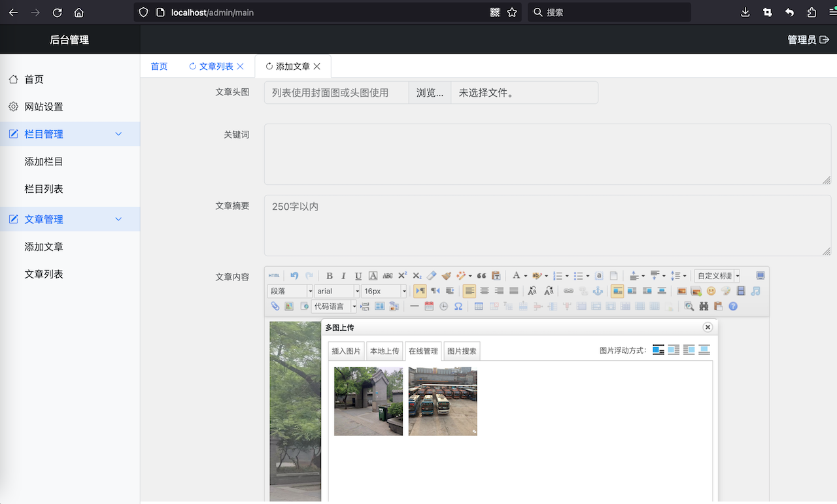Click the editor help question mark icon
This screenshot has width=837, height=504.
(732, 306)
